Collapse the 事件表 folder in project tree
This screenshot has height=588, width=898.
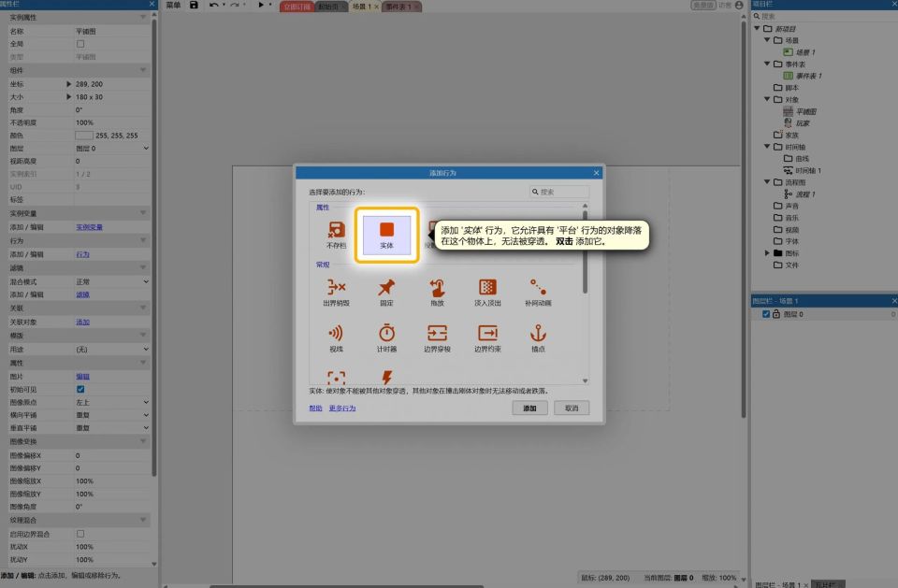click(768, 64)
